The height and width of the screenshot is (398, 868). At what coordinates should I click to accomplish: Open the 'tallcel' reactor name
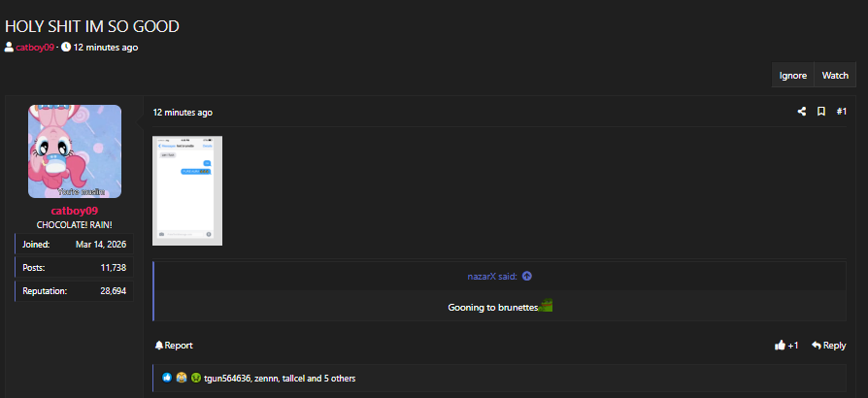[293, 379]
